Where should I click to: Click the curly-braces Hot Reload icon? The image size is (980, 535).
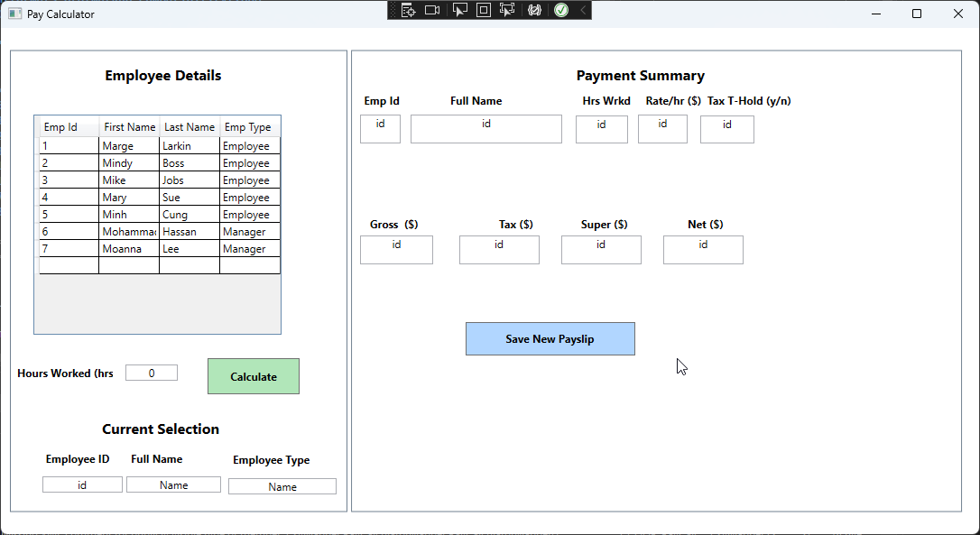pyautogui.click(x=534, y=10)
